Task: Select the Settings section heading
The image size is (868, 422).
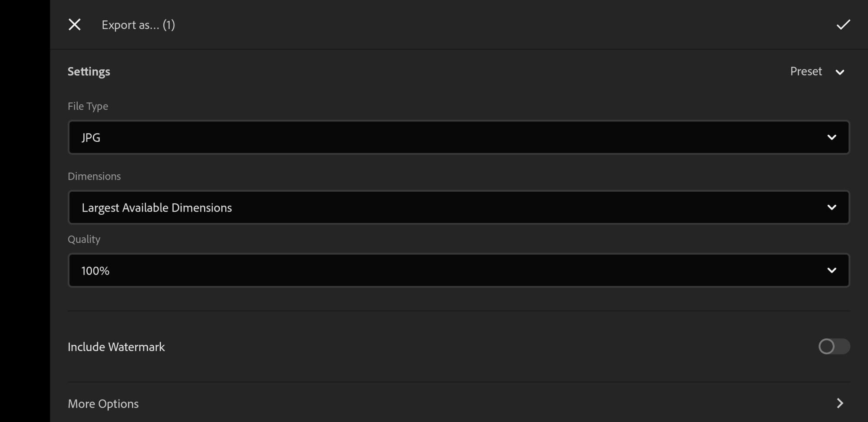Action: (x=89, y=71)
